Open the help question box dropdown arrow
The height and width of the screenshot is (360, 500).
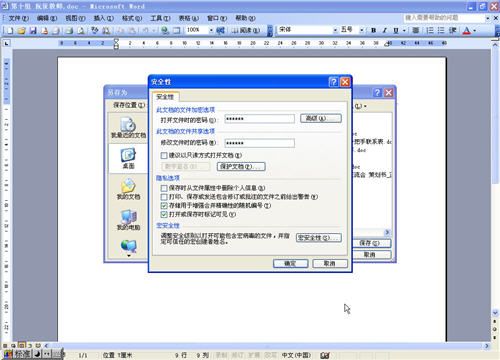[488, 18]
